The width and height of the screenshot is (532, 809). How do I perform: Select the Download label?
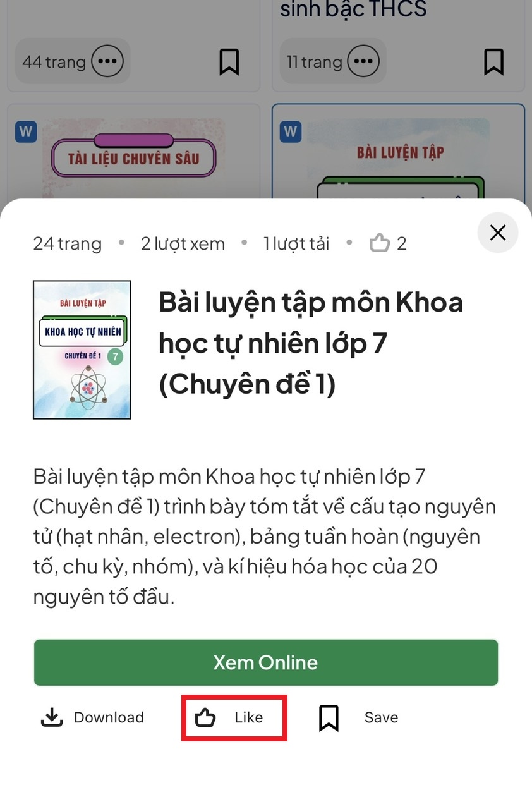click(x=109, y=717)
